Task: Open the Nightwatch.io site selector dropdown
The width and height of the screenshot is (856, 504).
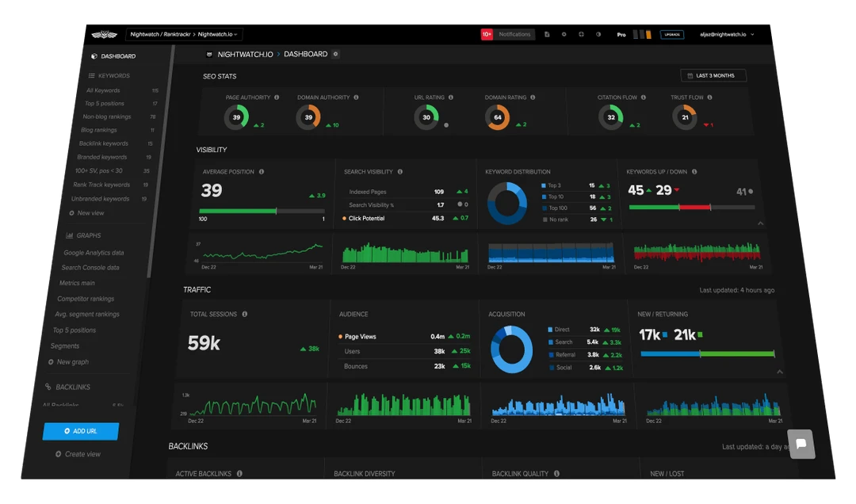Action: [185, 34]
